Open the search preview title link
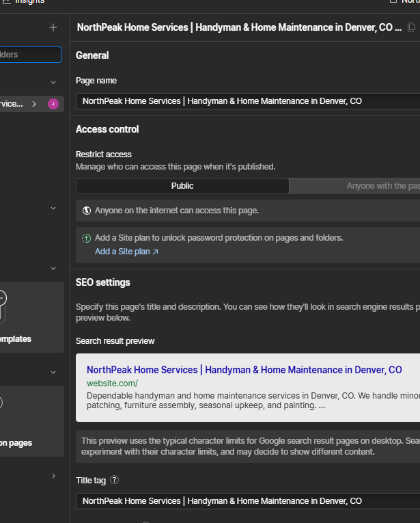The image size is (420, 523). tap(244, 370)
